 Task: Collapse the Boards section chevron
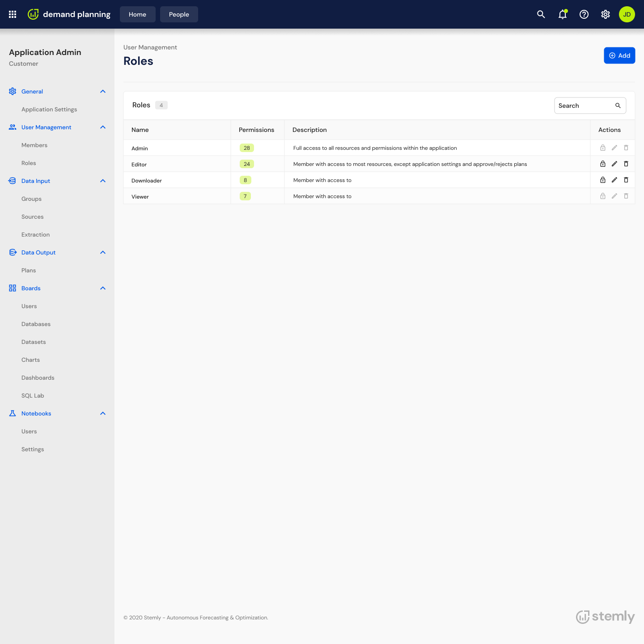103,288
